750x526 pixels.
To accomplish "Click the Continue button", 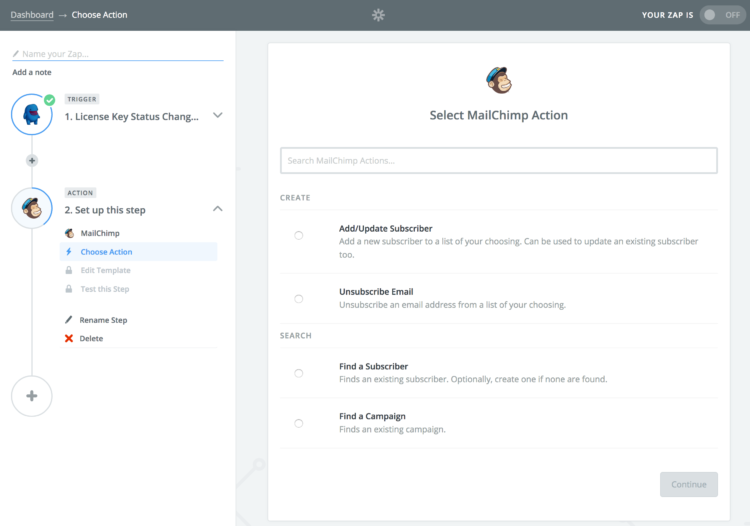I will [689, 484].
